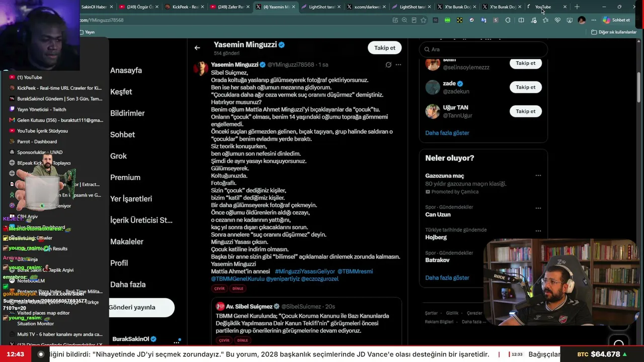Close the (4) Yasemin Minguzzi tab

click(x=293, y=7)
